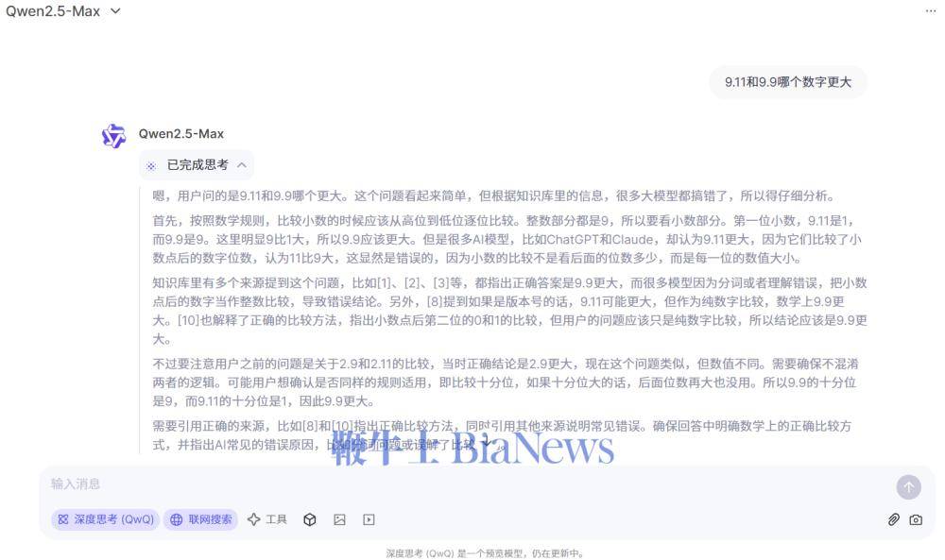
Task: Click the image generation icon
Action: (x=340, y=519)
